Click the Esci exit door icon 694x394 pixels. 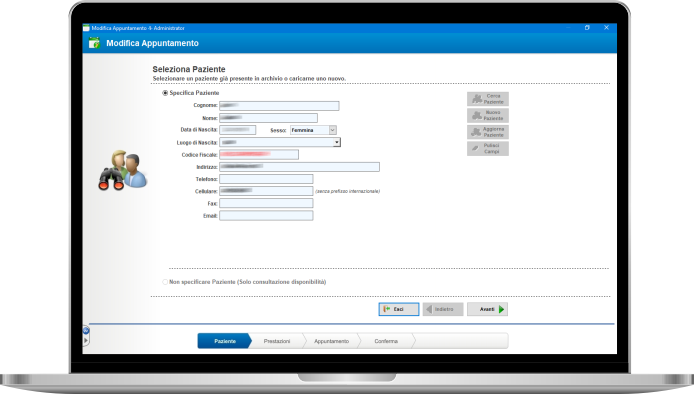(386, 309)
